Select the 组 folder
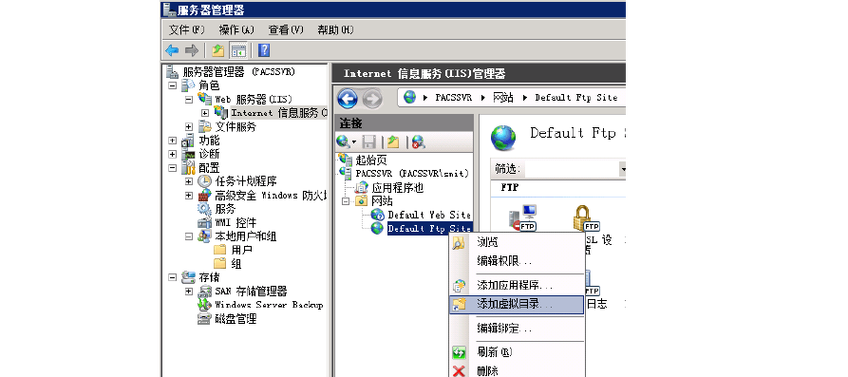Viewport: 848px width, 377px height. 236,263
